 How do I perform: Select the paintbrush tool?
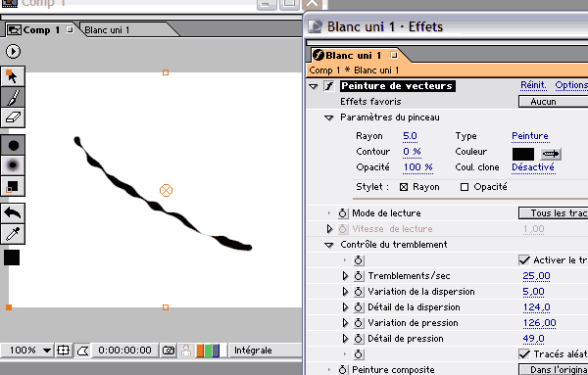pos(13,97)
